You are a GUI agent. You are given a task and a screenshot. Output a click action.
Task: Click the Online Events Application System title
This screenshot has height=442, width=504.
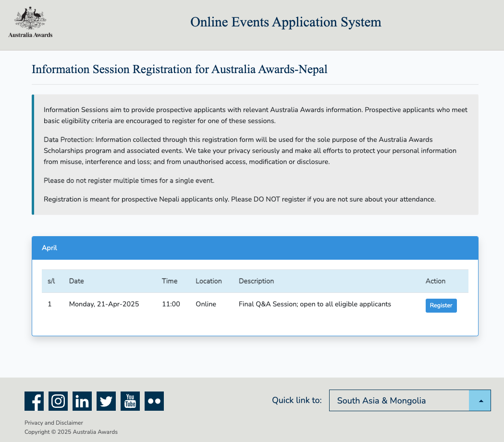pyautogui.click(x=286, y=22)
